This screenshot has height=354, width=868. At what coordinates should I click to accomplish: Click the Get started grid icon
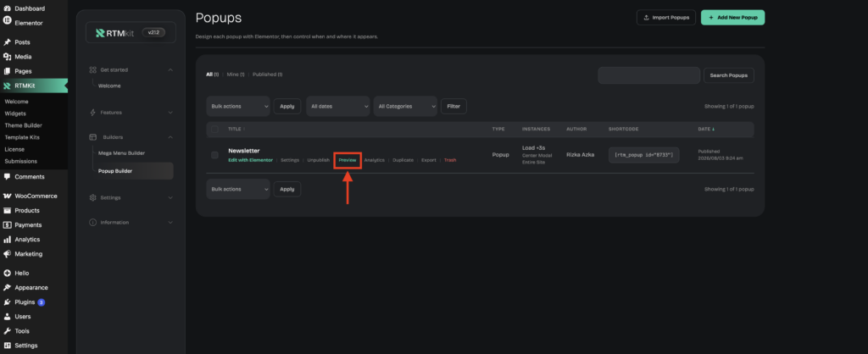93,69
